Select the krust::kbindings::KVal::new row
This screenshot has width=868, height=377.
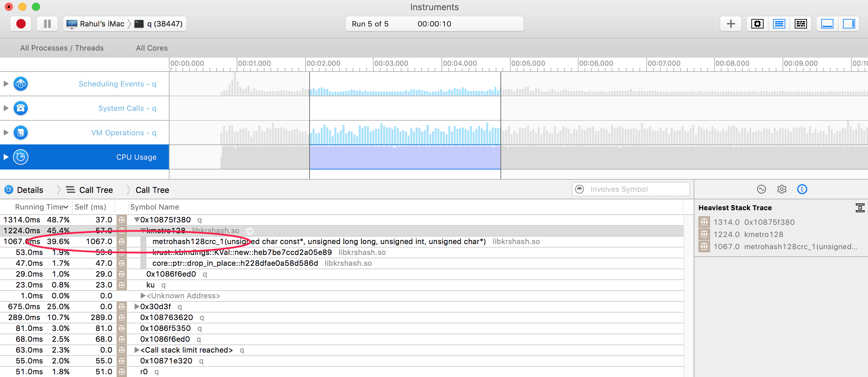click(x=342, y=252)
